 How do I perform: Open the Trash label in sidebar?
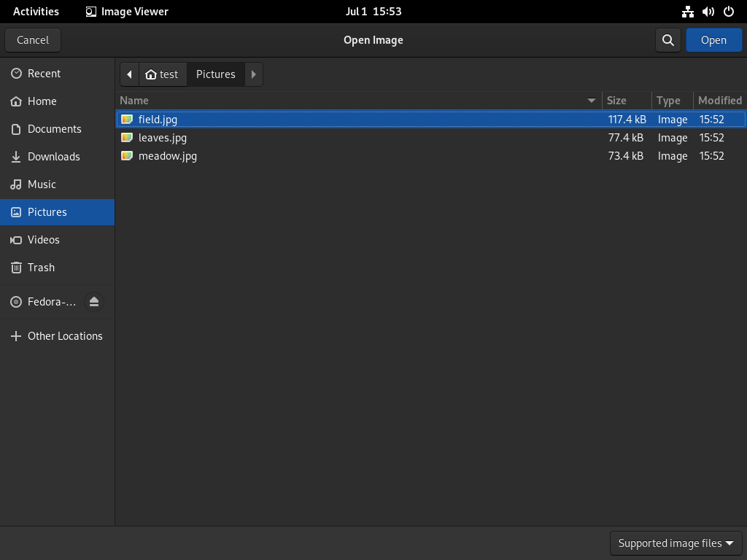click(41, 267)
